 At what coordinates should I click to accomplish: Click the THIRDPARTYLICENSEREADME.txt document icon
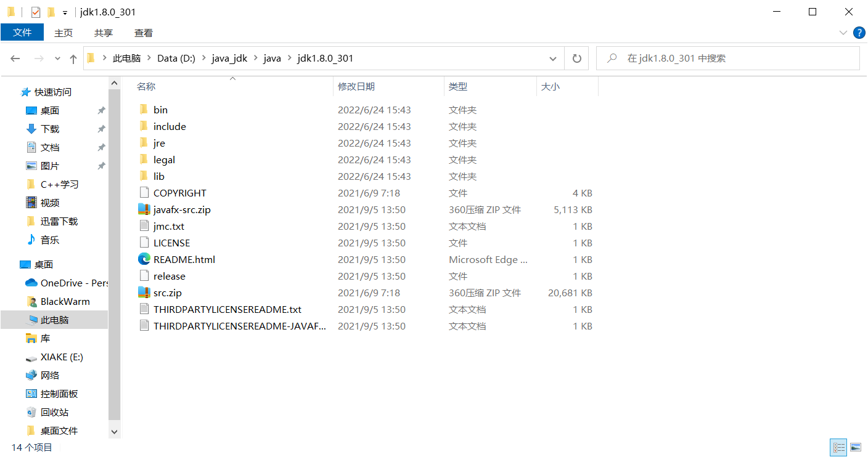[144, 309]
